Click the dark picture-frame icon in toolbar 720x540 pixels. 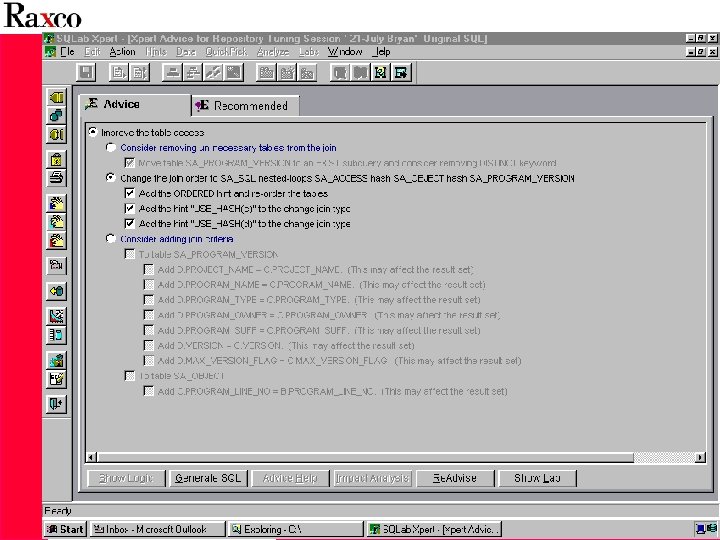(233, 73)
